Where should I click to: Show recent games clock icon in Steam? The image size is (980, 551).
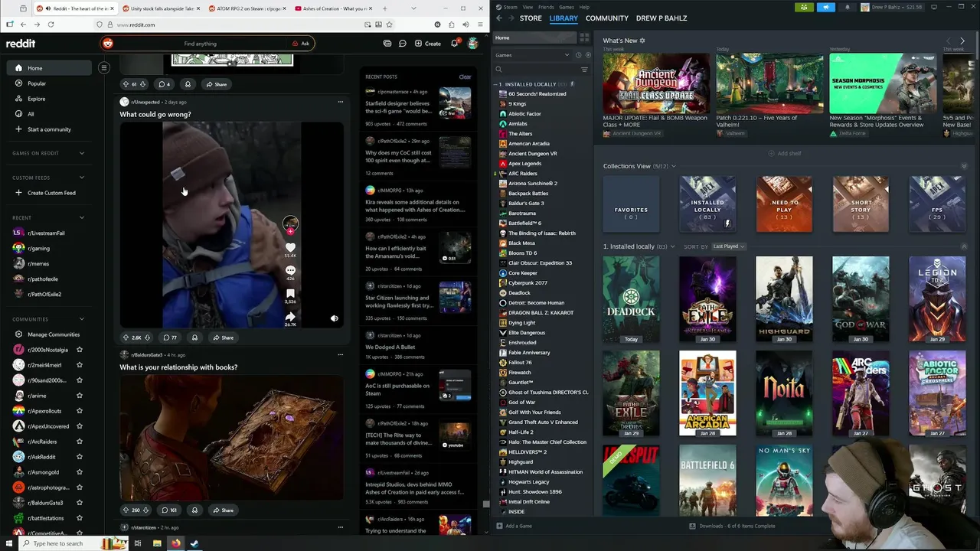[x=579, y=55]
